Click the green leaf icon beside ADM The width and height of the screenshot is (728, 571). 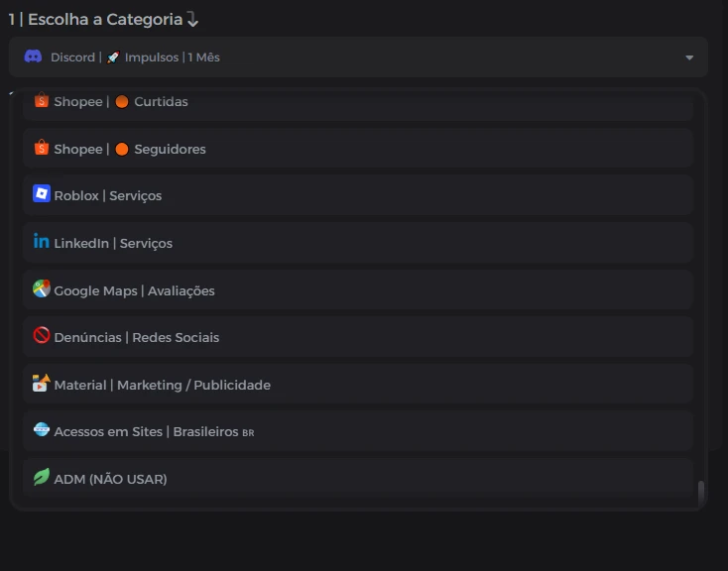pos(42,477)
